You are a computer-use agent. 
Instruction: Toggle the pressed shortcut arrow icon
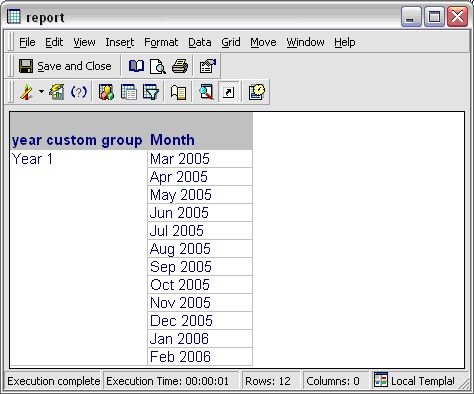click(228, 92)
